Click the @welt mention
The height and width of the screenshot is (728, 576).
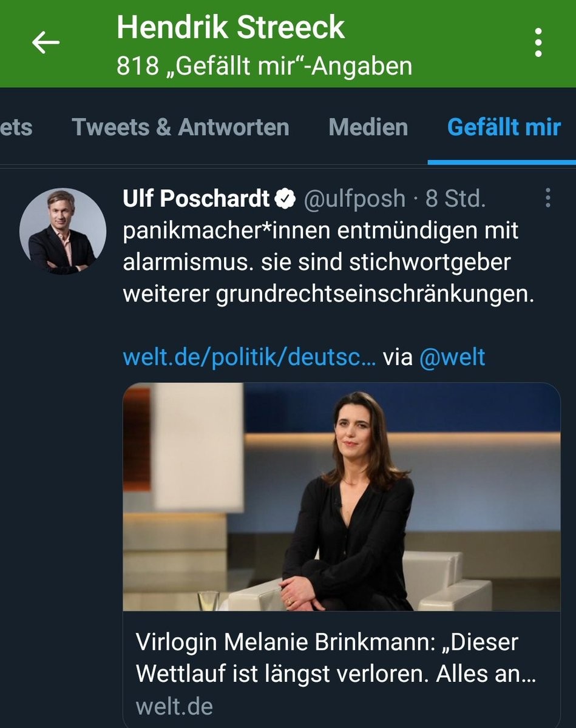click(452, 357)
